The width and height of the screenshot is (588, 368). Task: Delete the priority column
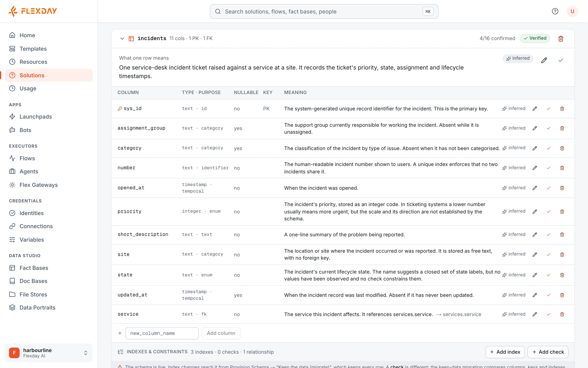562,212
